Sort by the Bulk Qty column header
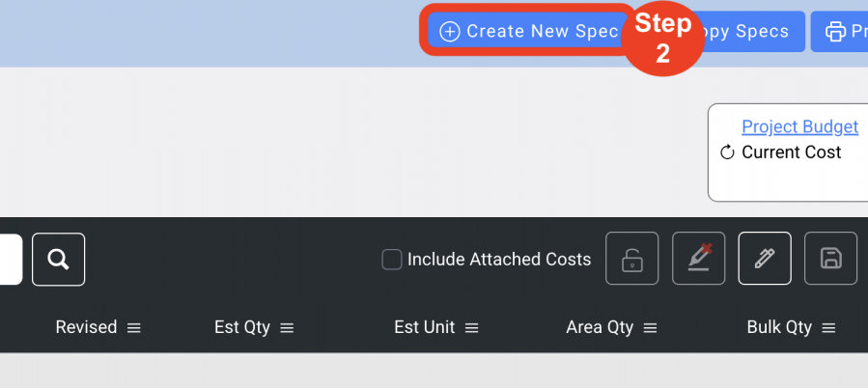 pyautogui.click(x=779, y=327)
